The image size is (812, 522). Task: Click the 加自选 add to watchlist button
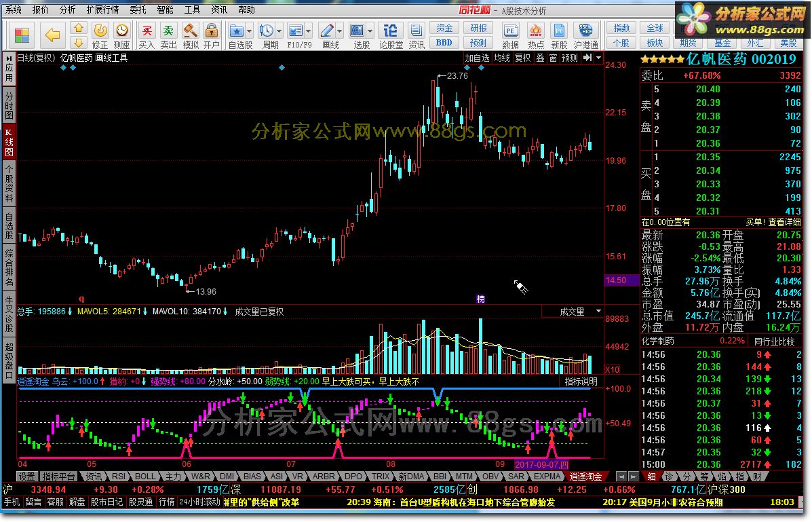tap(477, 58)
